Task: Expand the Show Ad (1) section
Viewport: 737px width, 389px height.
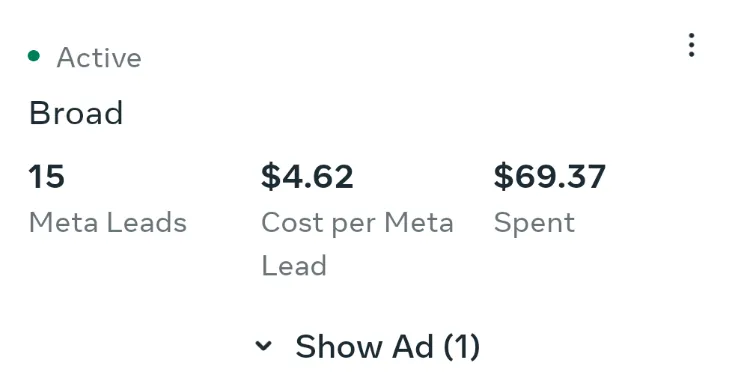Action: (x=368, y=347)
